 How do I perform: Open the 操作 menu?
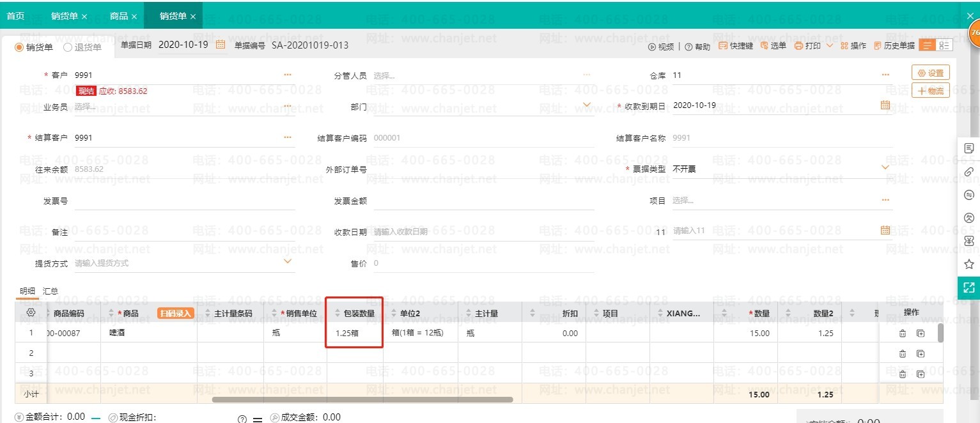[853, 46]
